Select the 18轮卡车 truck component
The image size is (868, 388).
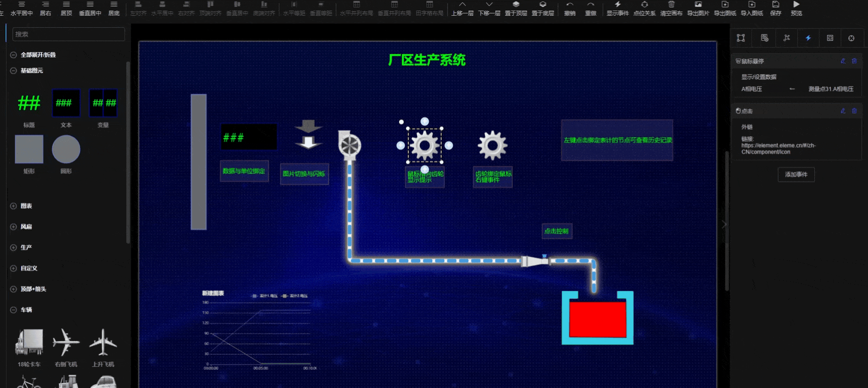pos(29,347)
